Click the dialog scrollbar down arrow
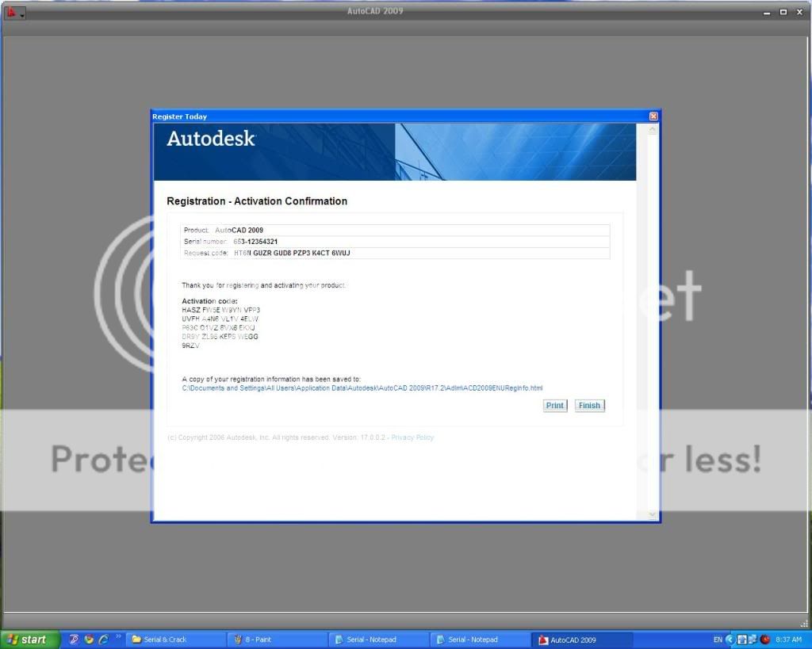This screenshot has height=649, width=812. click(653, 515)
